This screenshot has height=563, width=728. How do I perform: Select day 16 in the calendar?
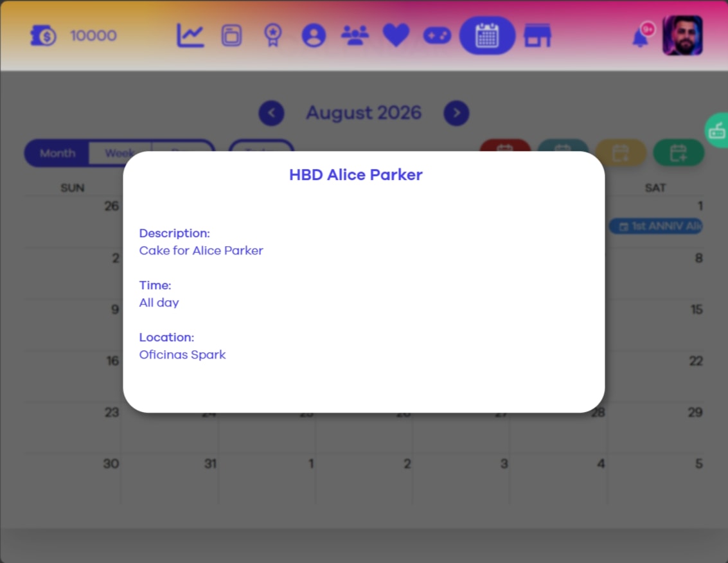coord(112,361)
